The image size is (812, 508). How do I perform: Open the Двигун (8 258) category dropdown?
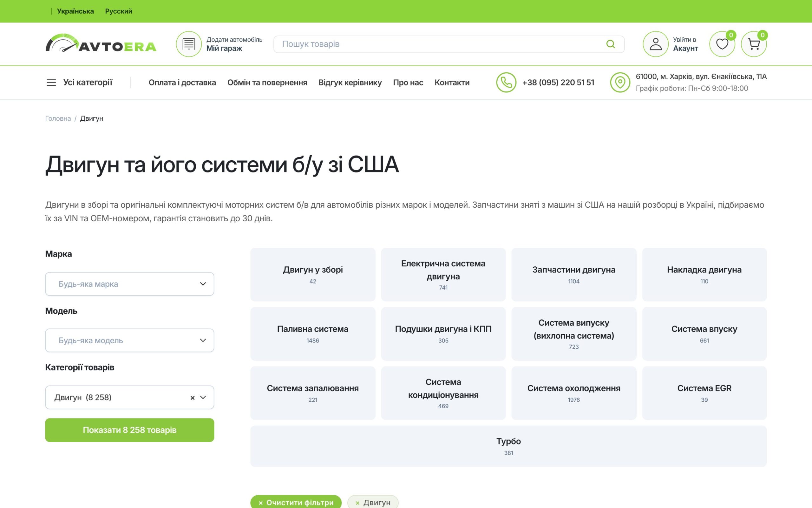(129, 398)
